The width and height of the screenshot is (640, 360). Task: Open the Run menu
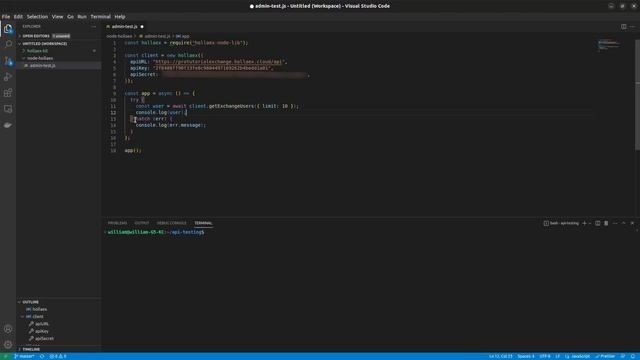[82, 17]
